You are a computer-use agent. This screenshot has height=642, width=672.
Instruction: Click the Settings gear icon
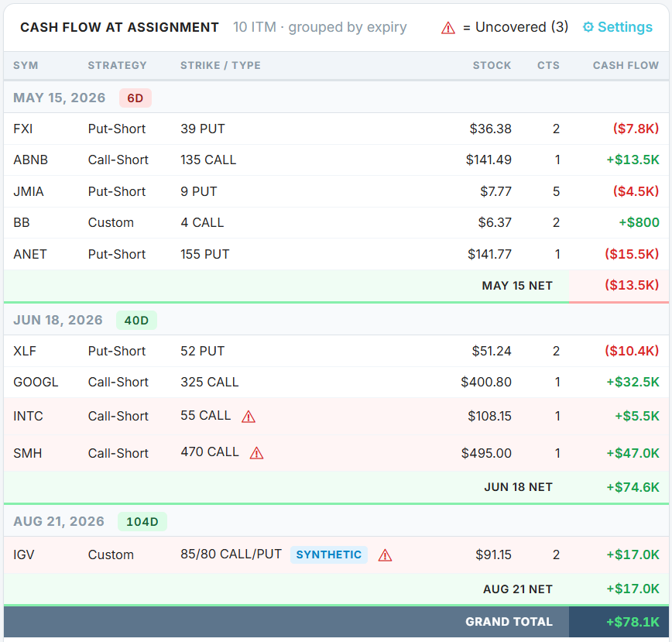click(588, 27)
